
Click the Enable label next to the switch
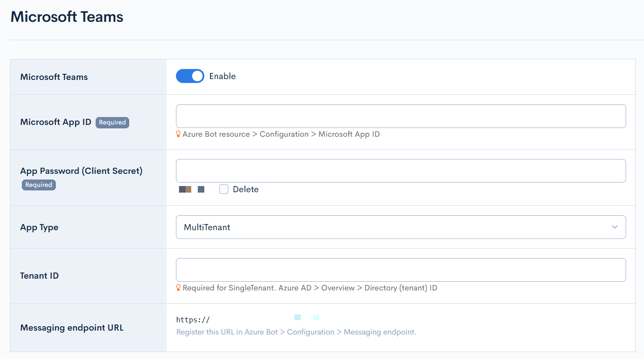point(222,76)
